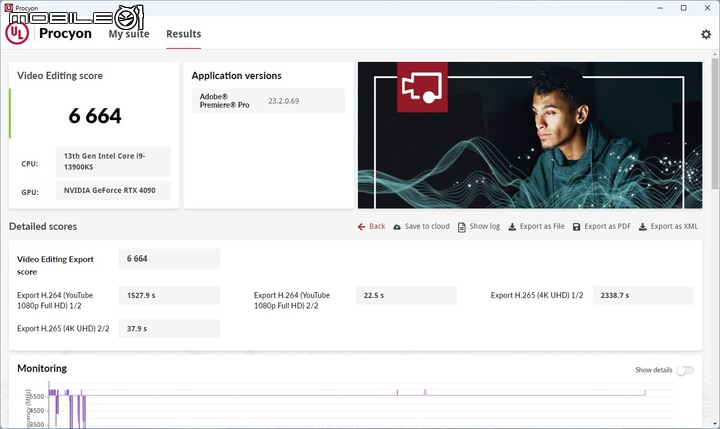Screen dimensions: 720x429
Task: Click the Show log document icon
Action: point(461,227)
